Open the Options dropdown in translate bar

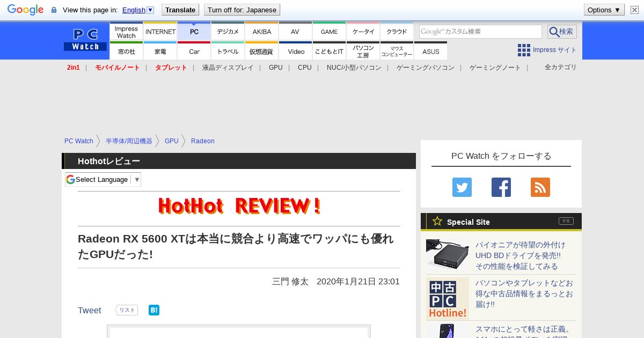(604, 10)
